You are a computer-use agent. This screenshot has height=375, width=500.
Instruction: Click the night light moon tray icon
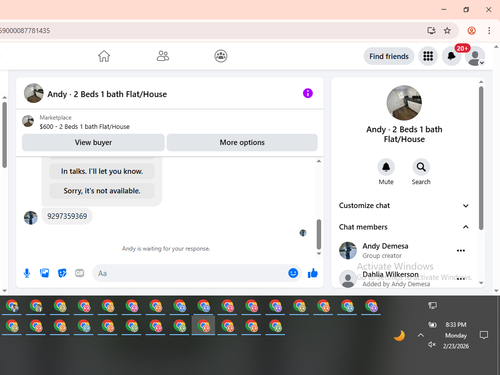399,335
